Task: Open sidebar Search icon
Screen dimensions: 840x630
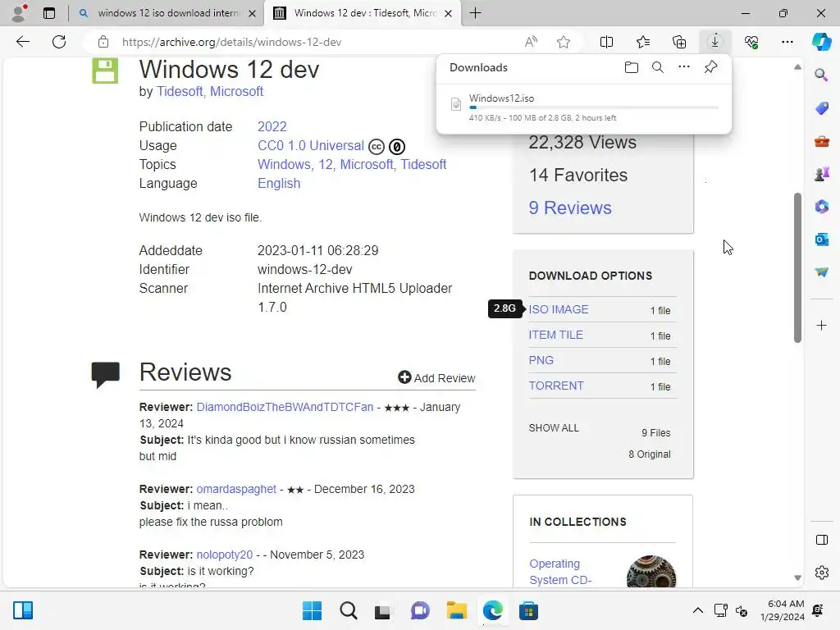Action: [821, 75]
